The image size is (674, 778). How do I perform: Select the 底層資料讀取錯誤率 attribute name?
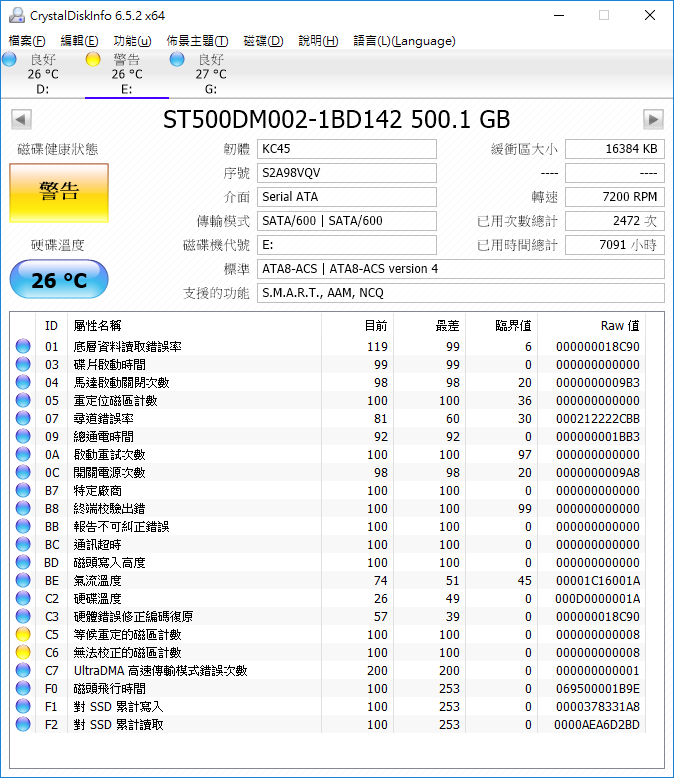[128, 346]
